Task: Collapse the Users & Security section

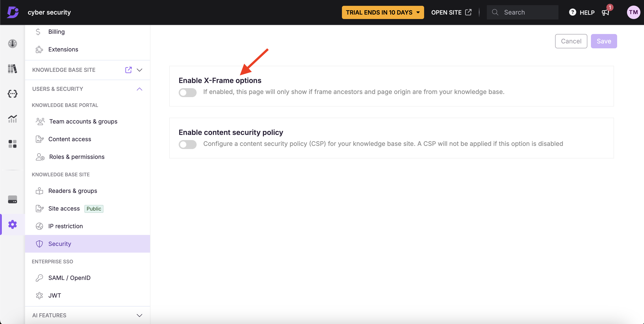Action: click(140, 89)
